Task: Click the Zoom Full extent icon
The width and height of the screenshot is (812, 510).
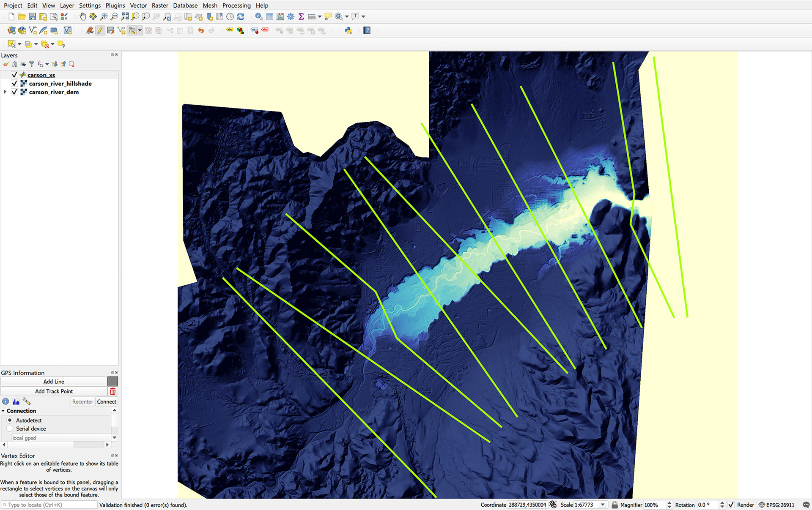Action: 125,16
